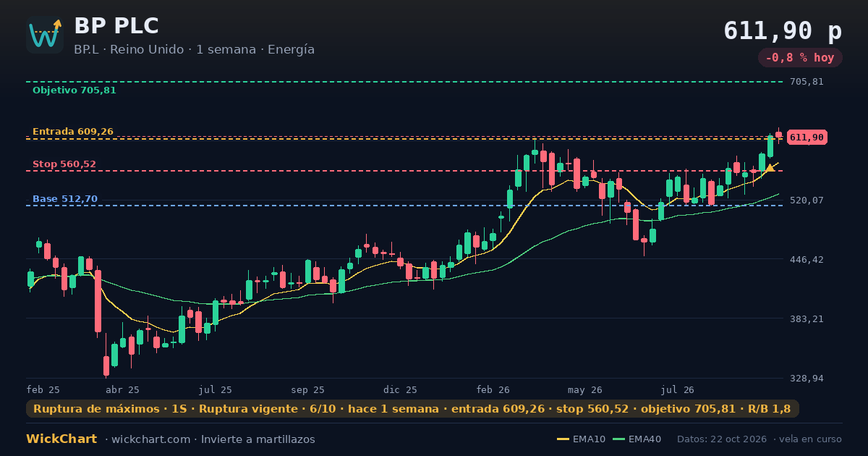Click the yellow EMA10 legend swatch

pos(563,439)
